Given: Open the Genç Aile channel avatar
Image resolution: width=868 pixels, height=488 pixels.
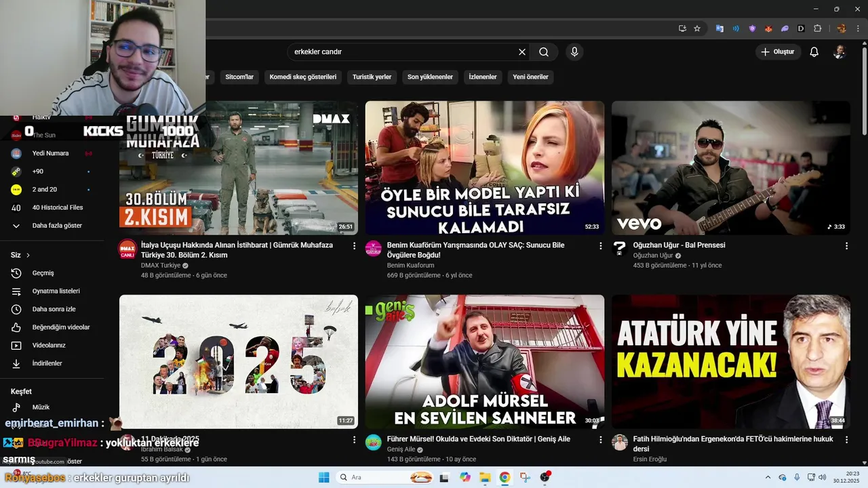Looking at the screenshot, I should tap(374, 443).
